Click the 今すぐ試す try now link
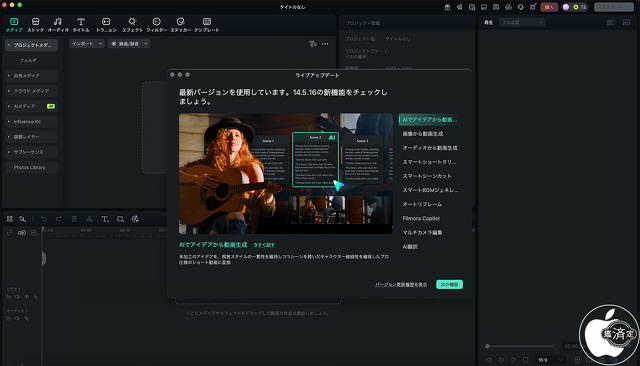 point(264,245)
